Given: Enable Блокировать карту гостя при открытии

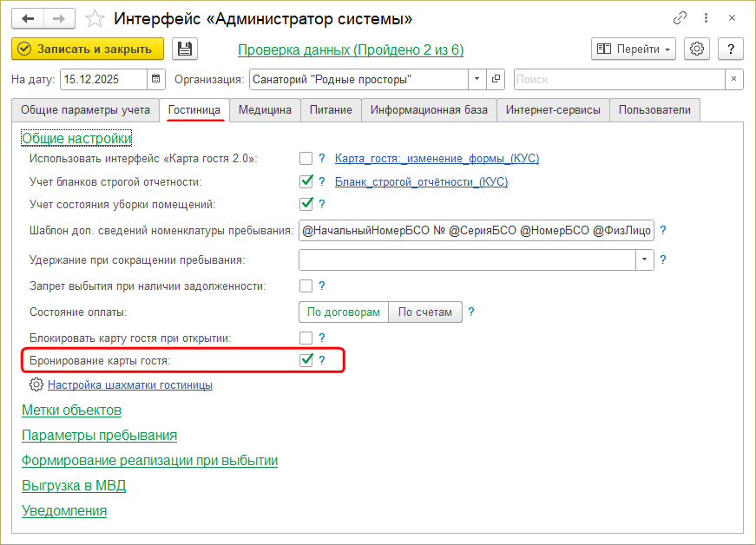Looking at the screenshot, I should click(306, 338).
